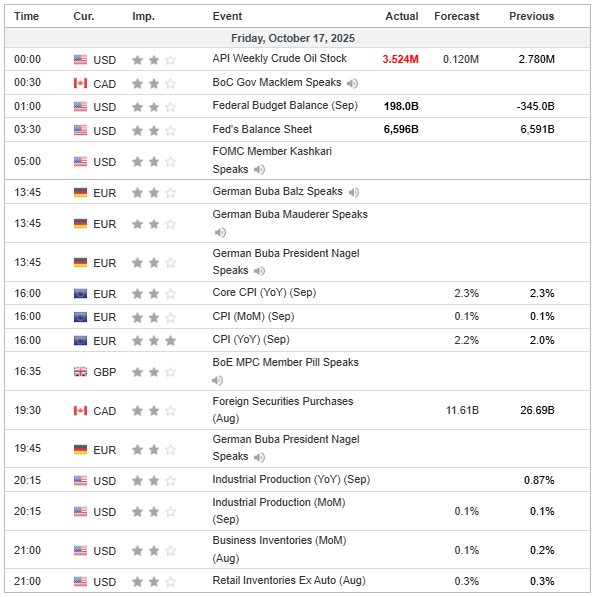The image size is (595, 597).
Task: Click US flag in Business Inventories row
Action: pos(80,551)
